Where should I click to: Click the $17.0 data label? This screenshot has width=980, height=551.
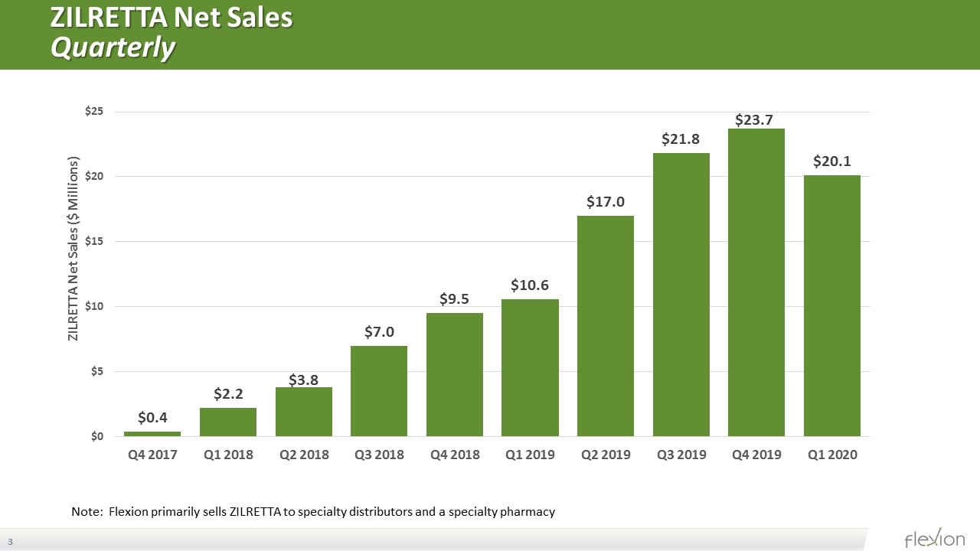[606, 202]
